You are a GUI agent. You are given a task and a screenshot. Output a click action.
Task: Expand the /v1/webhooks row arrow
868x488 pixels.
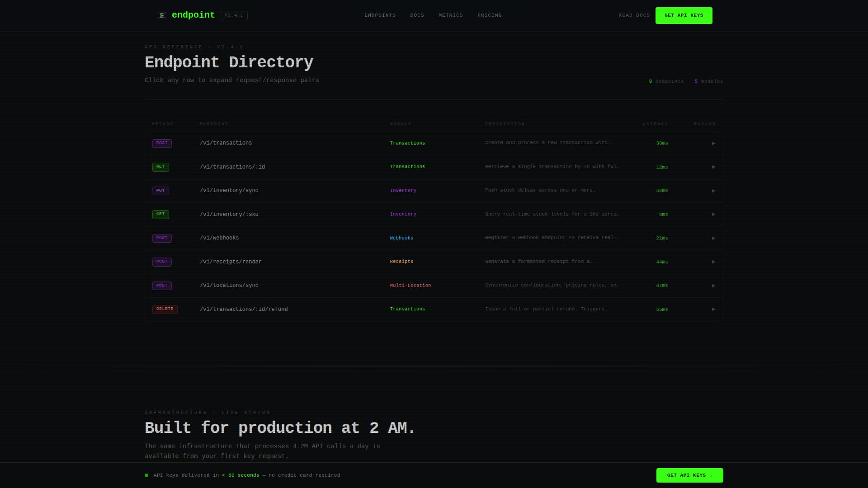[x=713, y=238]
